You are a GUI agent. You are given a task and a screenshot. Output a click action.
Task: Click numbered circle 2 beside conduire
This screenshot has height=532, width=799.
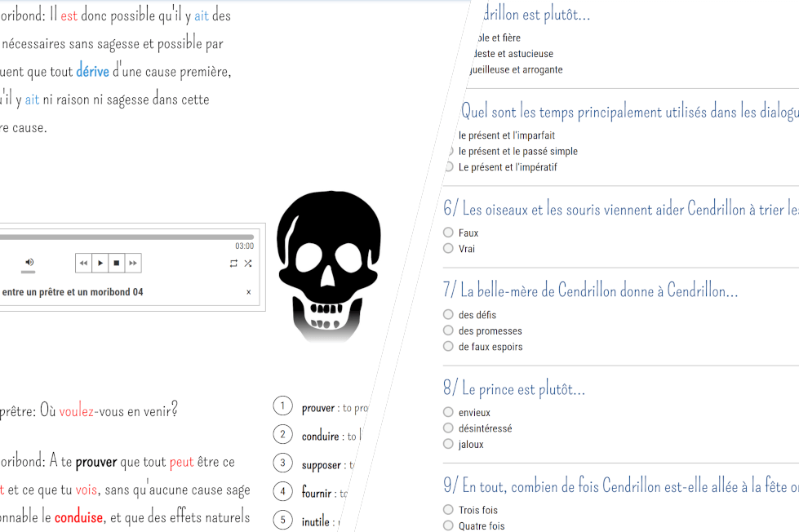(283, 434)
